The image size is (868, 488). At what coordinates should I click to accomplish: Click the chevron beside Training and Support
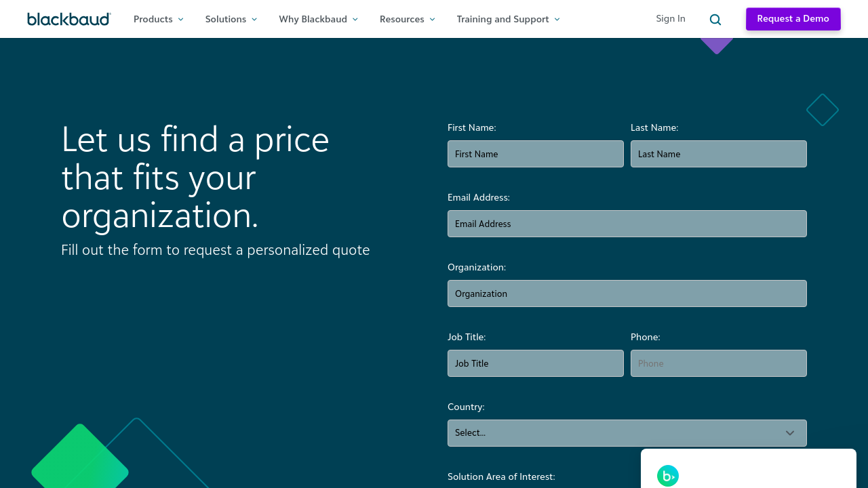(x=557, y=20)
